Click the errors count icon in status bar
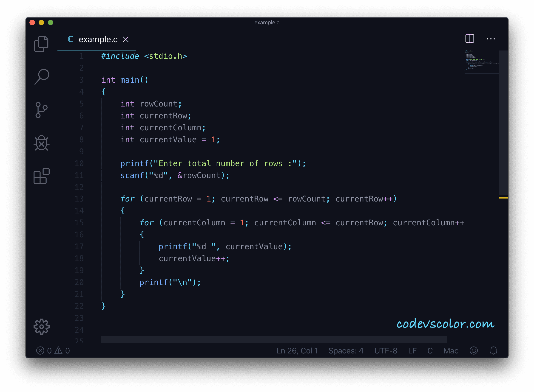 pyautogui.click(x=40, y=350)
